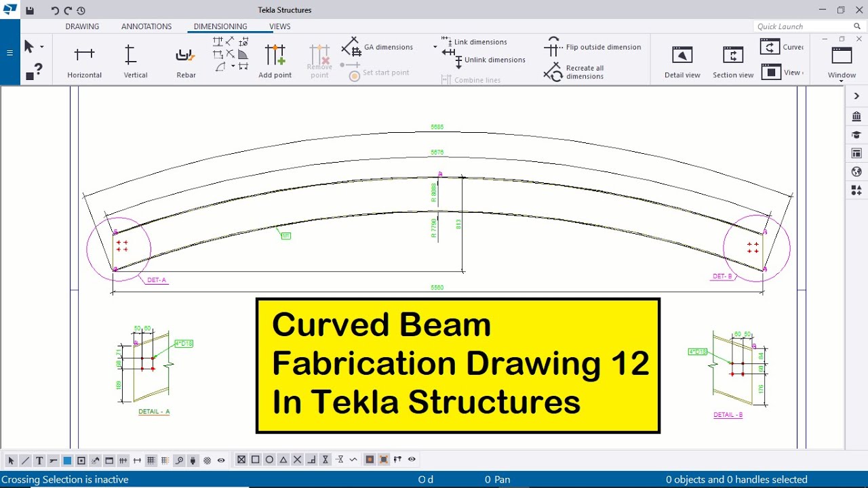Add a Horizontal dimension
The image size is (868, 488).
[x=85, y=61]
